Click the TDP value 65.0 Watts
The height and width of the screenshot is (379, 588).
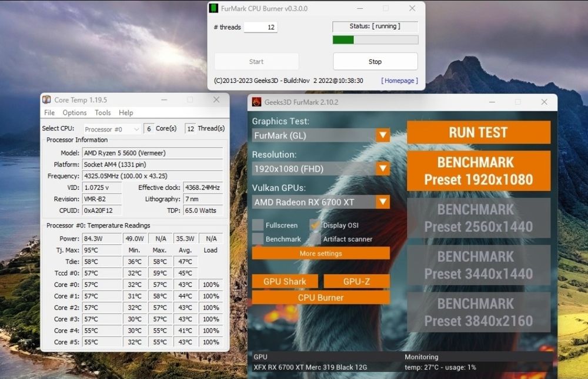(203, 211)
